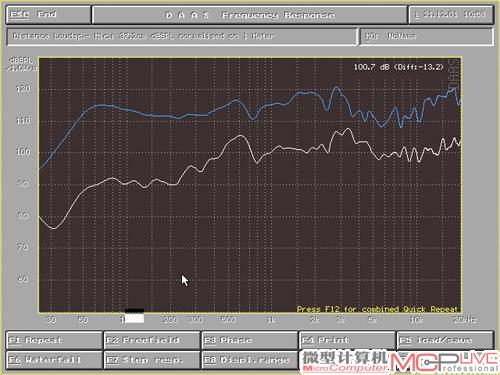Open F7 Step resp. view
This screenshot has height=375, width=500.
(152, 360)
